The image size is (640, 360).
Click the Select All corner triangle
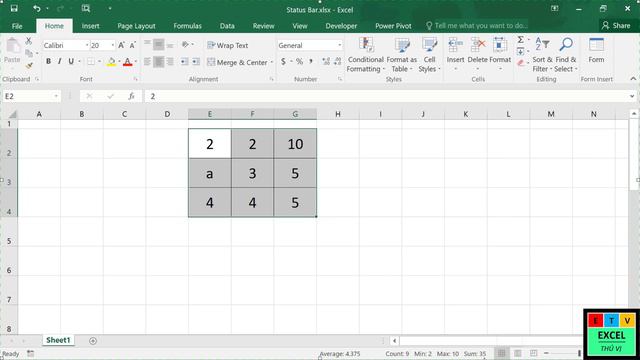pos(12,114)
